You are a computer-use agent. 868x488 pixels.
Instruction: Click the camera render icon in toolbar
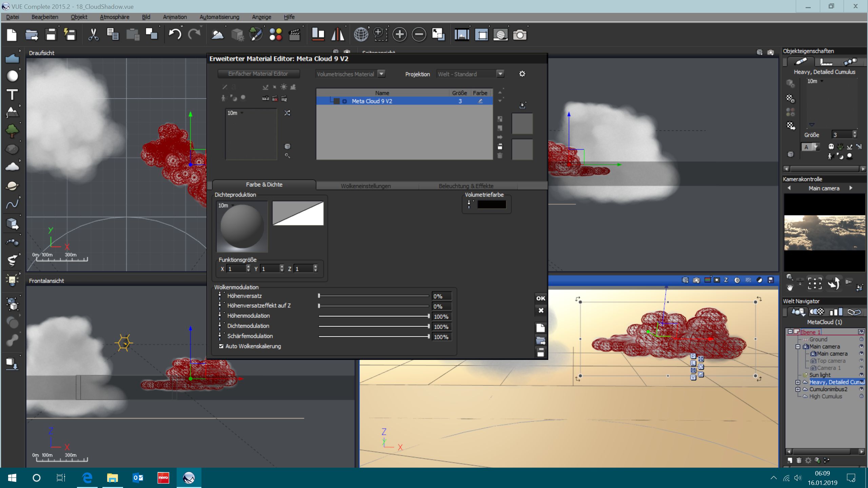[519, 35]
